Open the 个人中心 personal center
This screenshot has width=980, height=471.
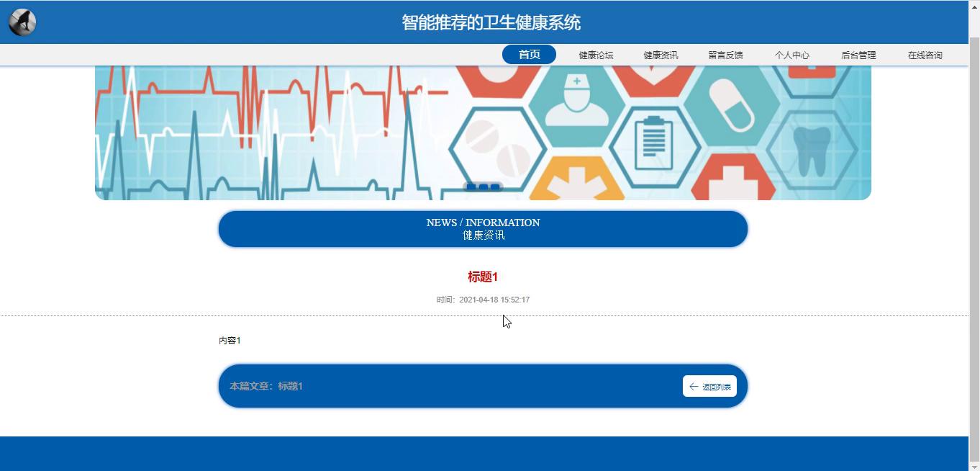791,55
